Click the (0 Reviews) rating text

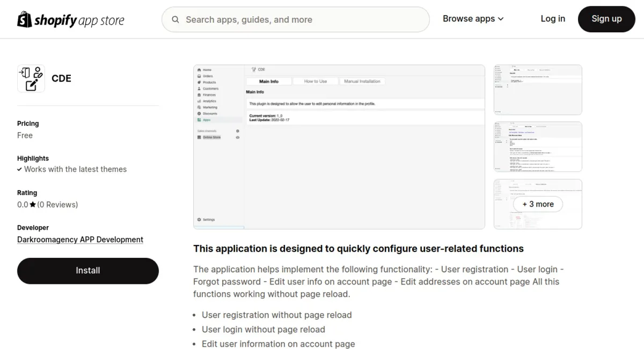(x=57, y=205)
